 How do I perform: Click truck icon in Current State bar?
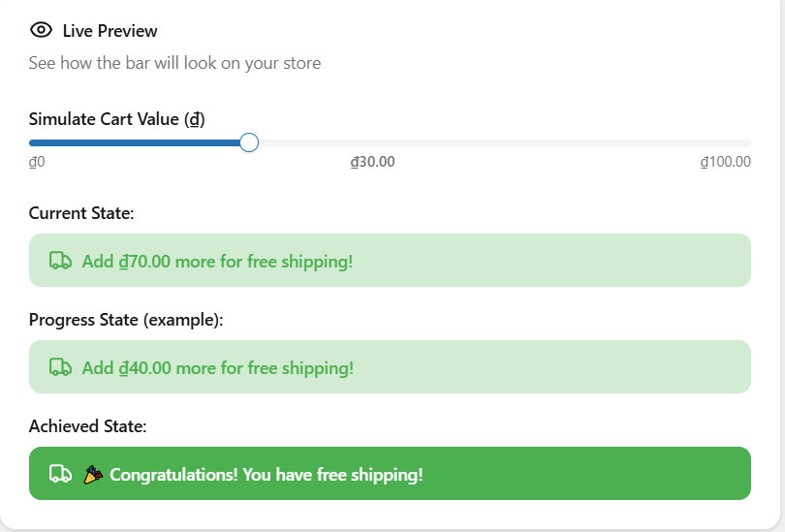click(60, 261)
